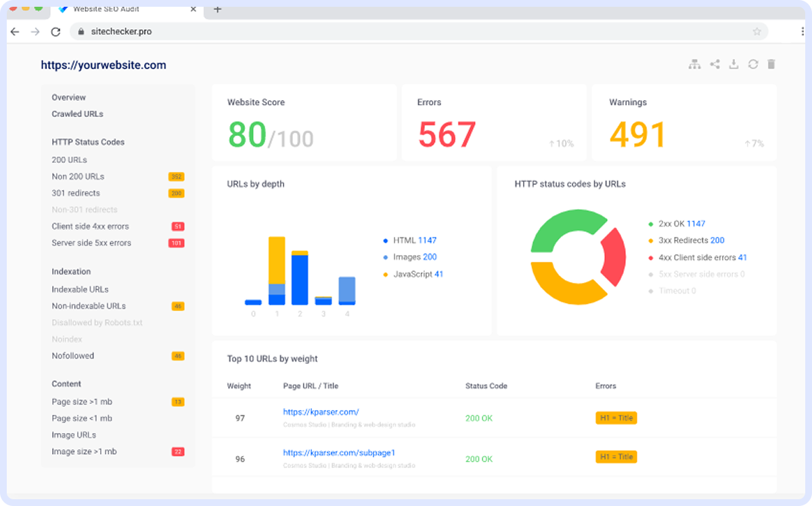Select Overview in the sidebar

[69, 97]
